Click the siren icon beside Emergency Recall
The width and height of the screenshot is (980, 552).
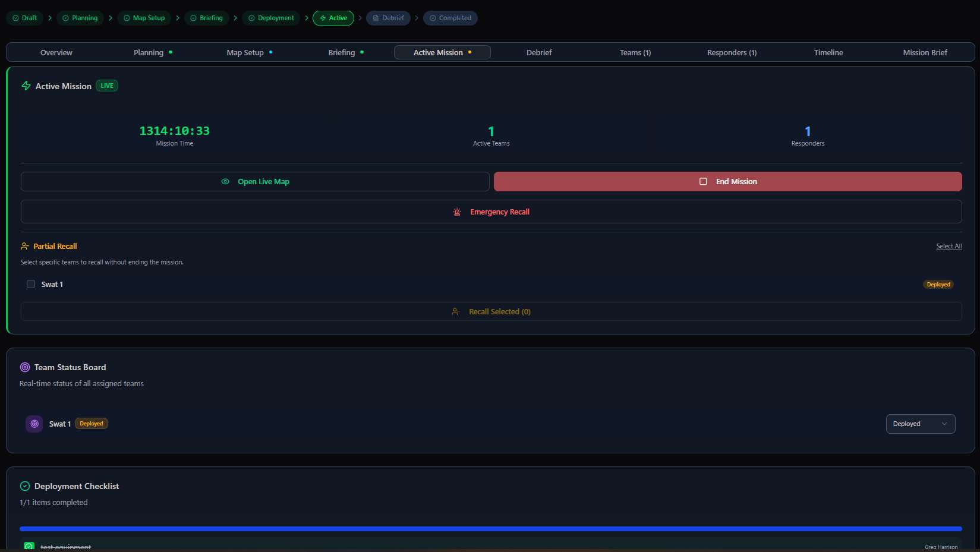pos(457,212)
